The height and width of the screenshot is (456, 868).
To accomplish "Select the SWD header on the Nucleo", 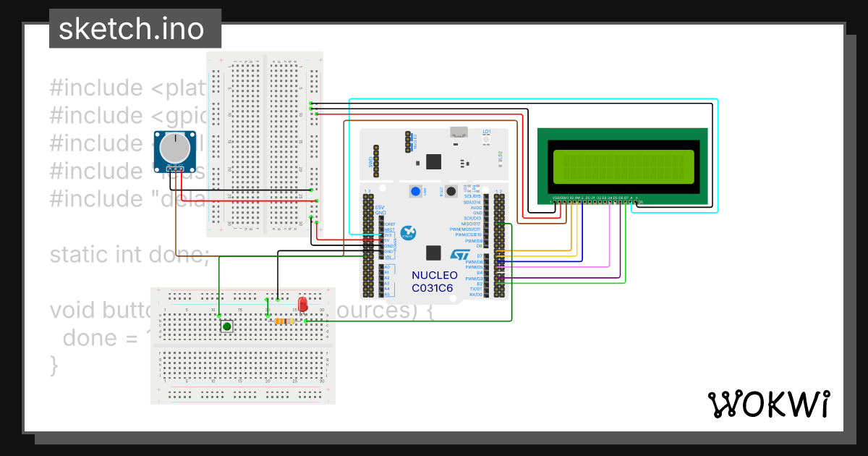I will 375,161.
